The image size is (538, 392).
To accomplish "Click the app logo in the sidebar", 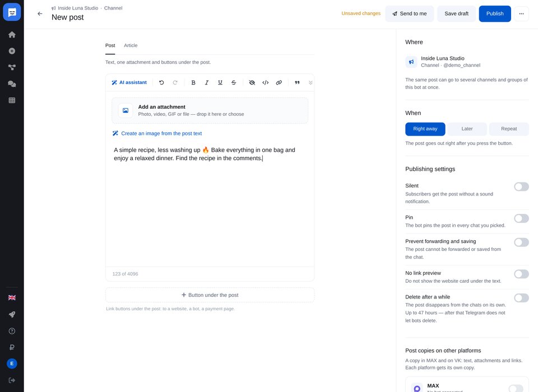I will (x=12, y=12).
